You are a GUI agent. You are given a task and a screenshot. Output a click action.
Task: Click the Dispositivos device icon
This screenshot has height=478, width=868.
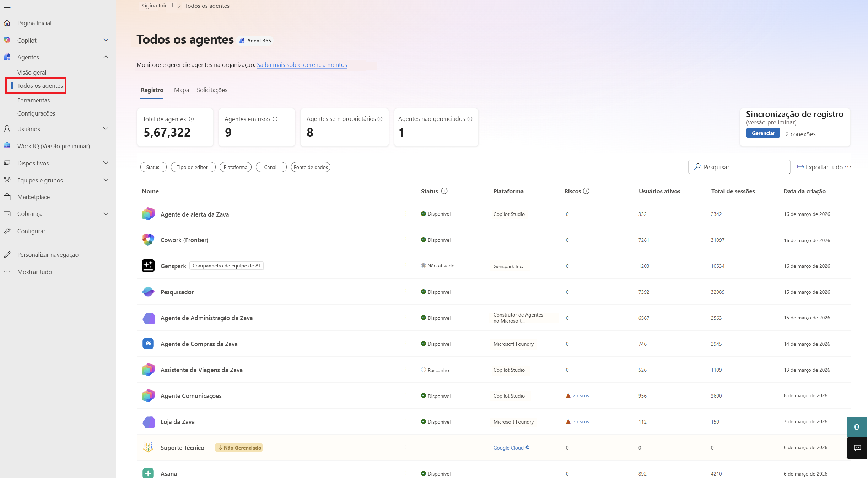[7, 163]
